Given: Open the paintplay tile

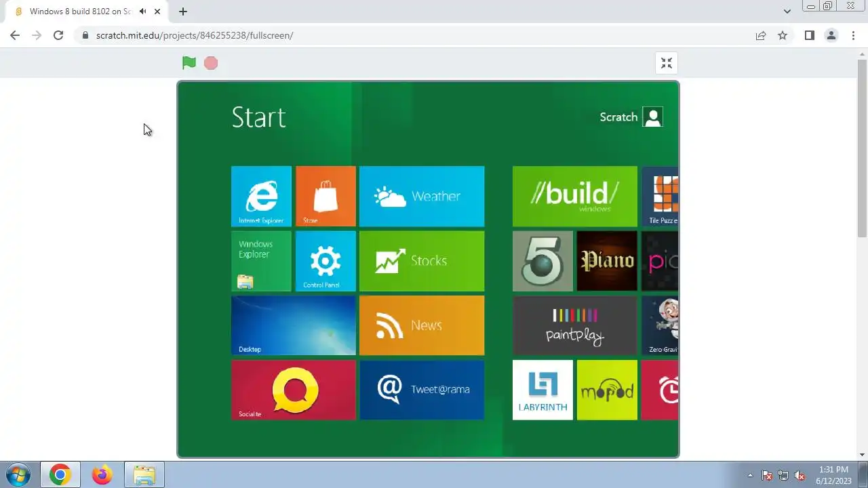Looking at the screenshot, I should click(x=575, y=325).
